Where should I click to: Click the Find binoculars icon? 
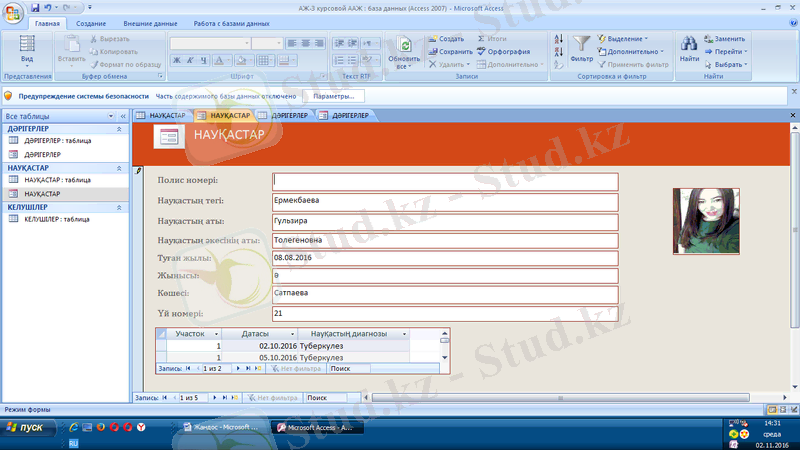point(689,45)
